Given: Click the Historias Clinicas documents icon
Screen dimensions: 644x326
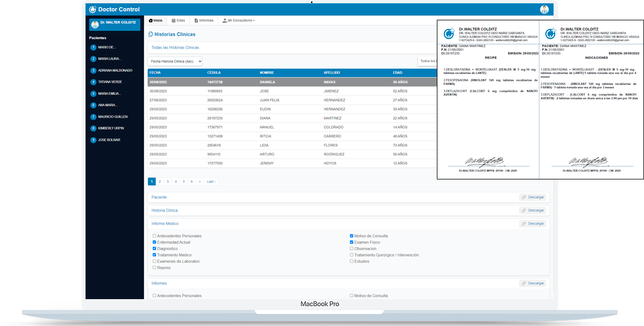Looking at the screenshot, I should [150, 34].
